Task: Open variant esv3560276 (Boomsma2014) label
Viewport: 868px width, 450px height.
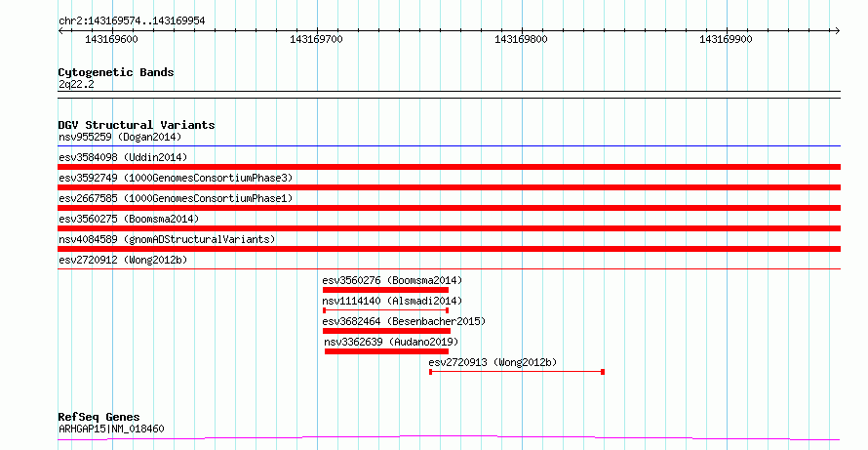Action: click(392, 280)
